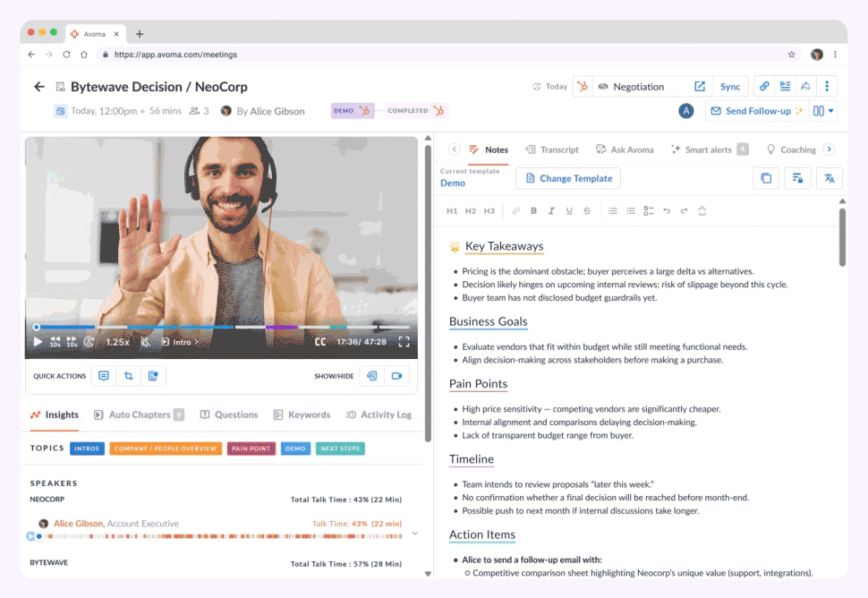Create a snippet with the crop icon

point(129,376)
